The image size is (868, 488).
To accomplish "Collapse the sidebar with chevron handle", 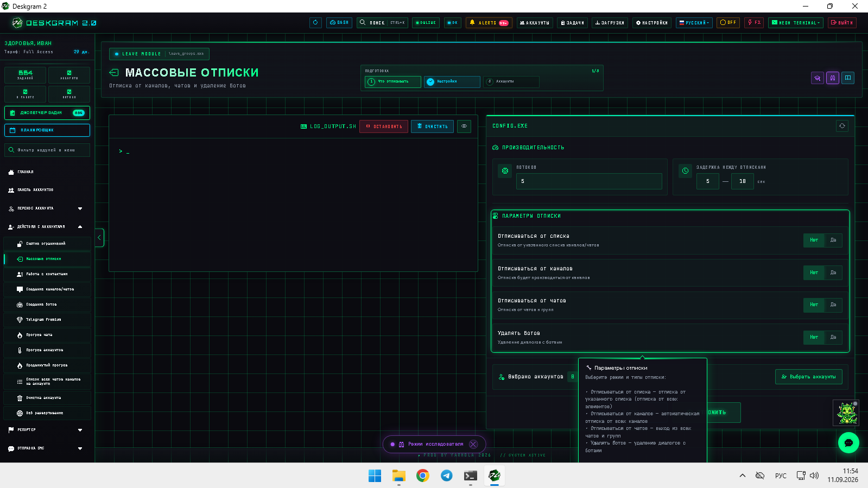I will (99, 238).
